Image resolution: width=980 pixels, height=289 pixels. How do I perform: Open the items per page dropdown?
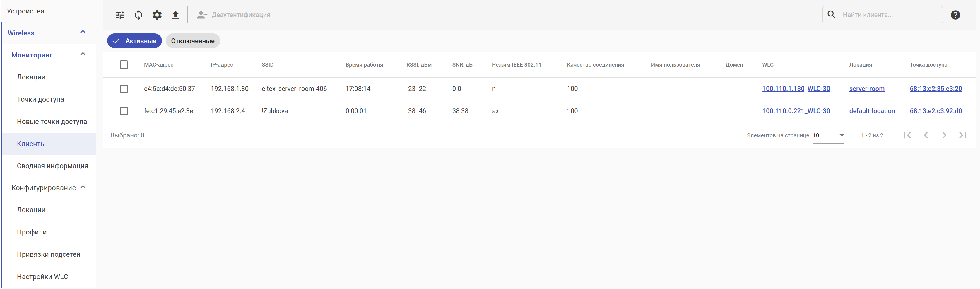(x=828, y=135)
